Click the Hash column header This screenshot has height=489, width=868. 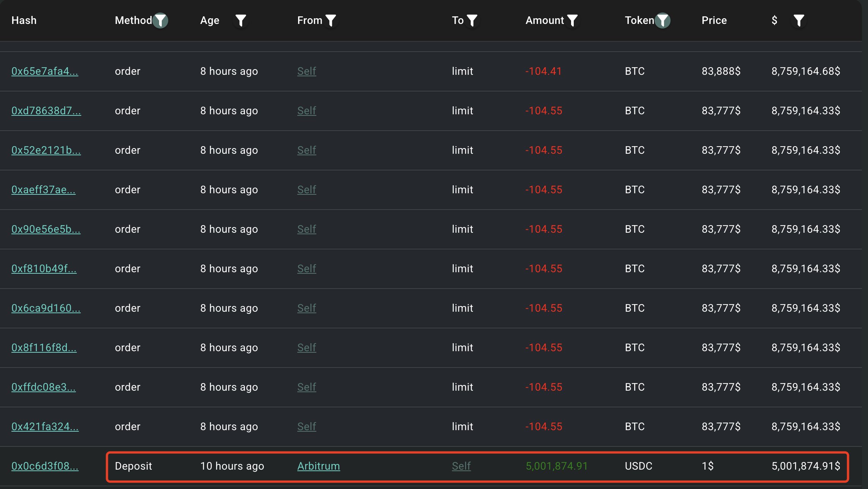click(x=24, y=21)
